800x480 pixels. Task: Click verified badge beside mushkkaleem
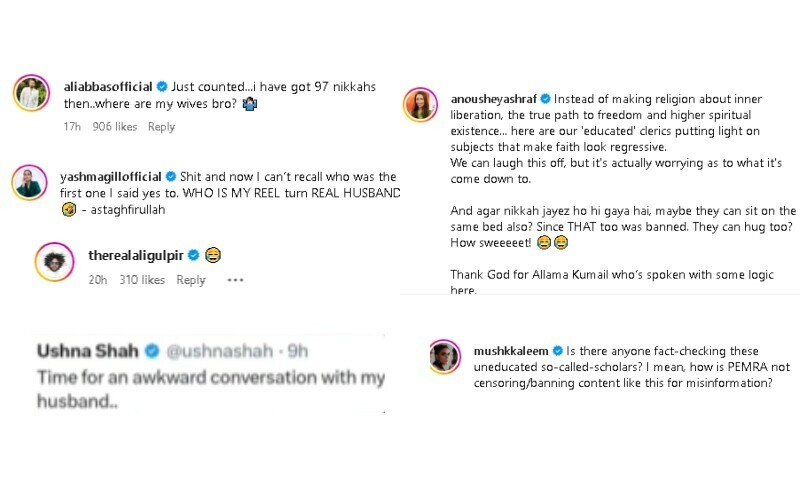tap(558, 351)
